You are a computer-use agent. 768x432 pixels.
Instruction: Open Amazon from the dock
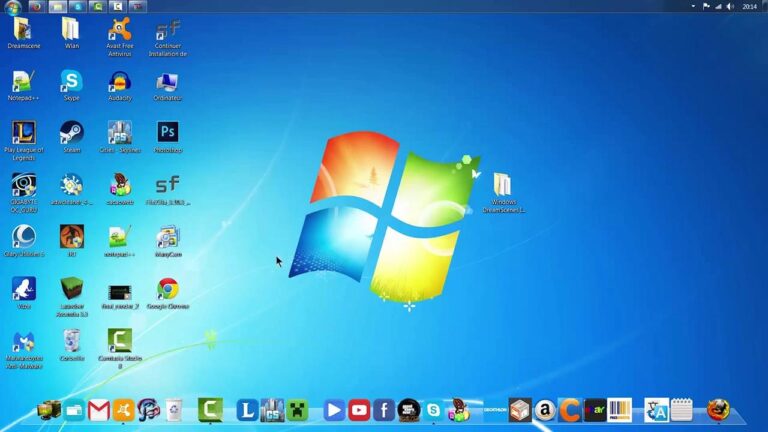coord(545,410)
